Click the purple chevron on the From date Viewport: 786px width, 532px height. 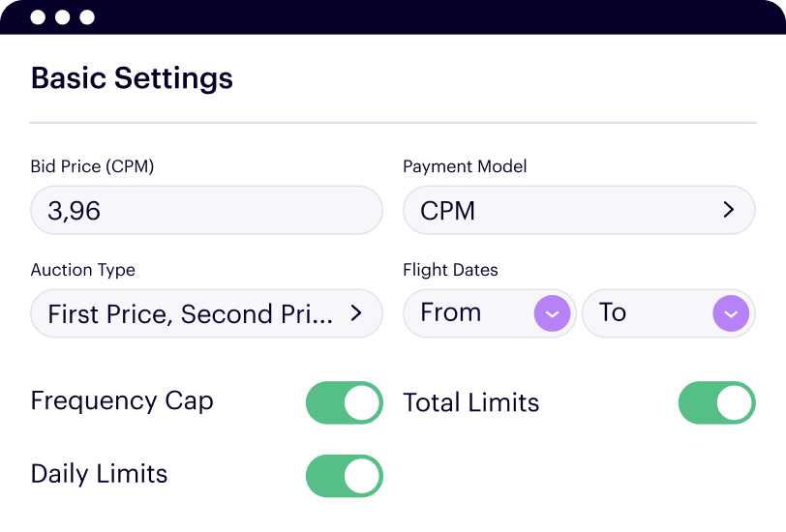(552, 313)
